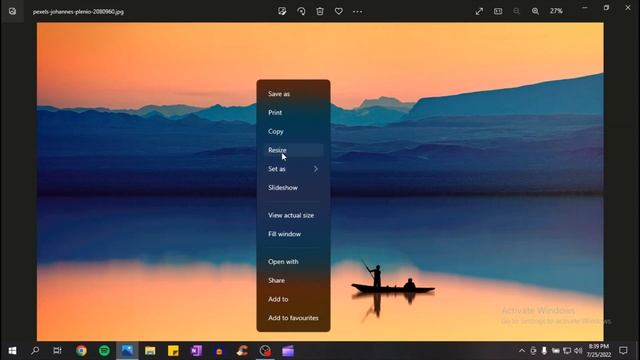The height and width of the screenshot is (360, 640).
Task: Open Sticky Notes from the taskbar
Action: coord(173,351)
